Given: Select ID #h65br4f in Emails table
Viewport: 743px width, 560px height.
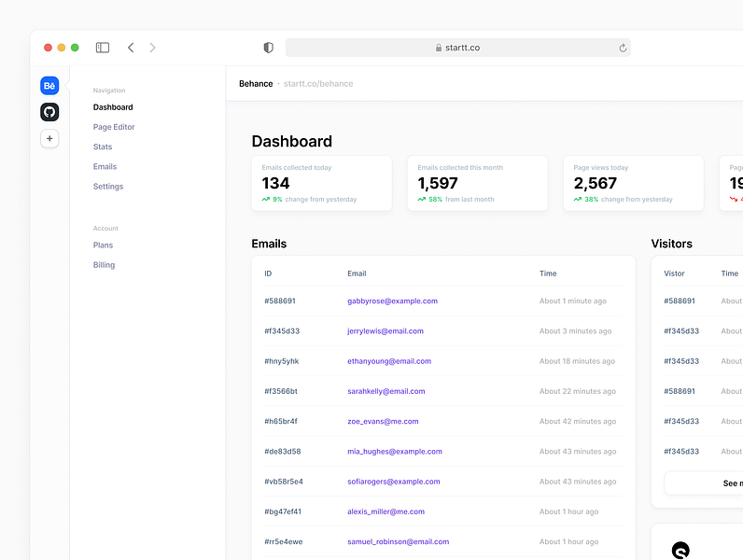Looking at the screenshot, I should pos(281,421).
